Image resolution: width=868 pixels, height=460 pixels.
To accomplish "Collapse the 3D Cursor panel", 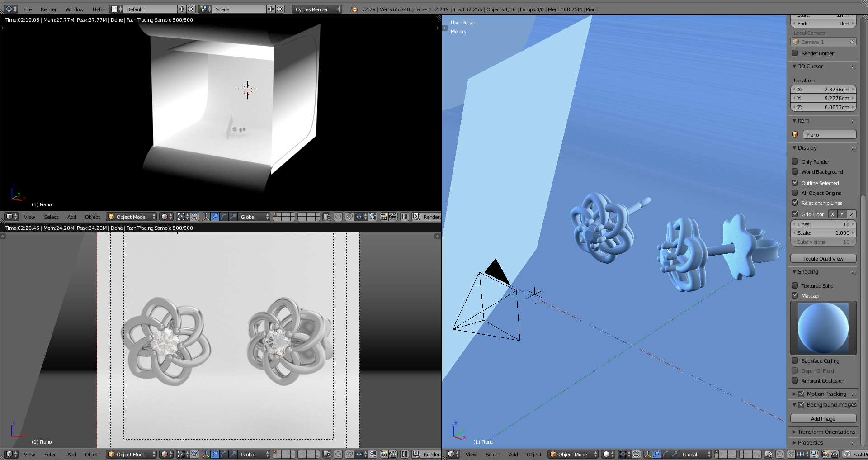I will tap(794, 66).
